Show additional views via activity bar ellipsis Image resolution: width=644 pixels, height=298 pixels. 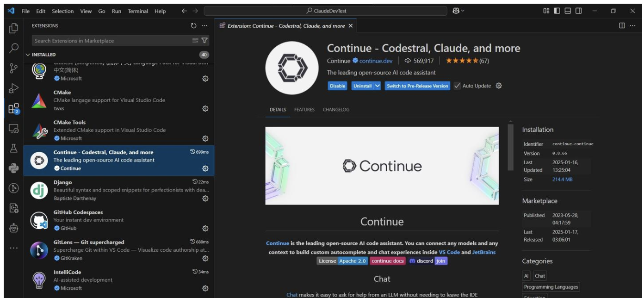(13, 248)
